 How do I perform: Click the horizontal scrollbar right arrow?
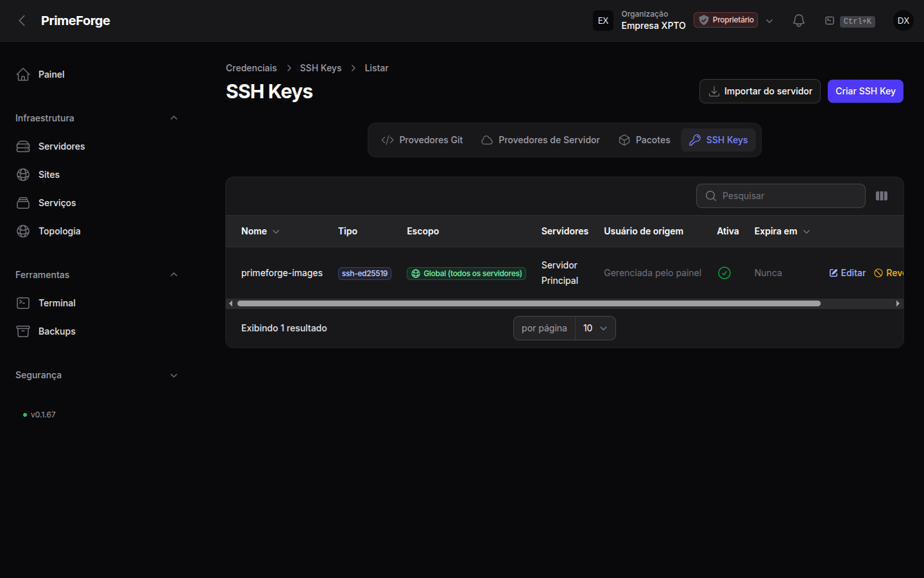point(898,303)
